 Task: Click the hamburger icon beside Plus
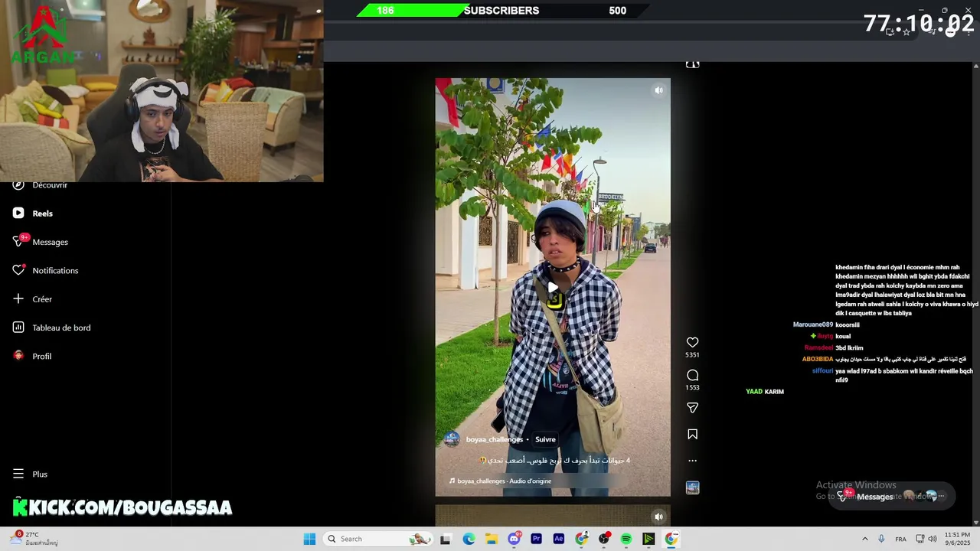pyautogui.click(x=18, y=474)
